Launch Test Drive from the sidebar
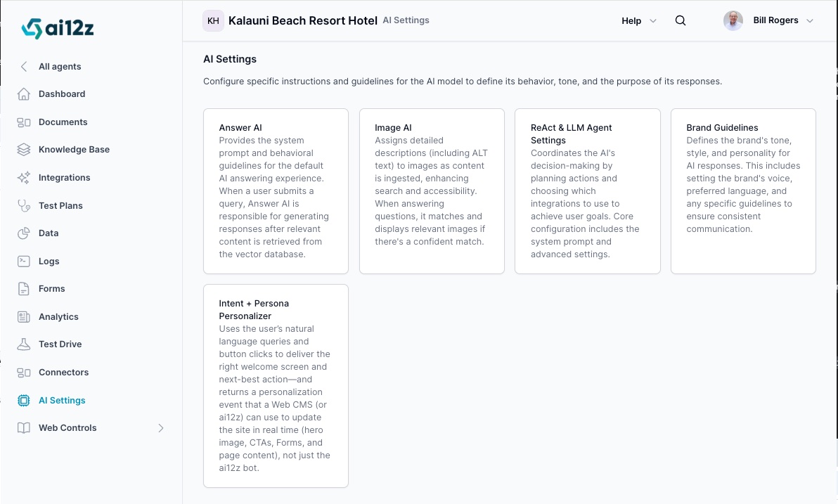Screen dimensions: 838x504 [x=60, y=344]
